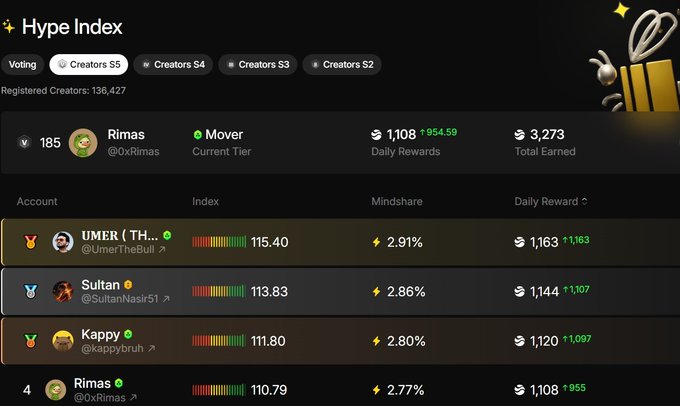This screenshot has height=406, width=680.
Task: Click the lightning icon beside 2.91% mindshare
Action: pos(376,242)
